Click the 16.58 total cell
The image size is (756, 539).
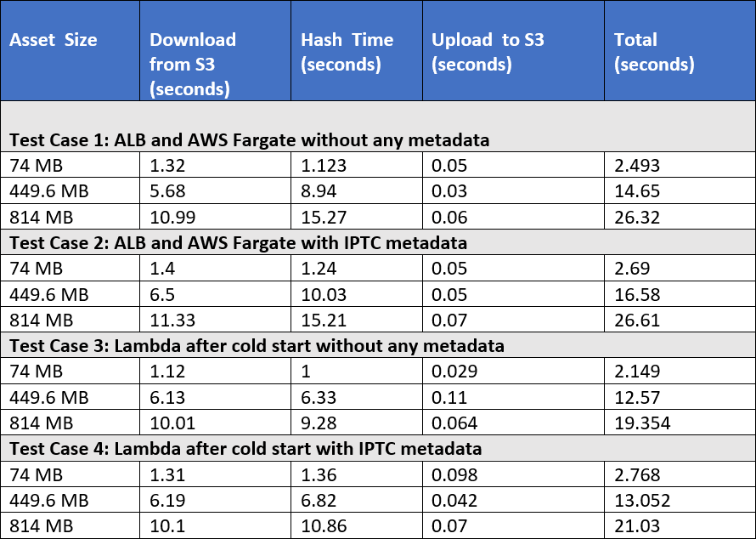click(x=680, y=294)
